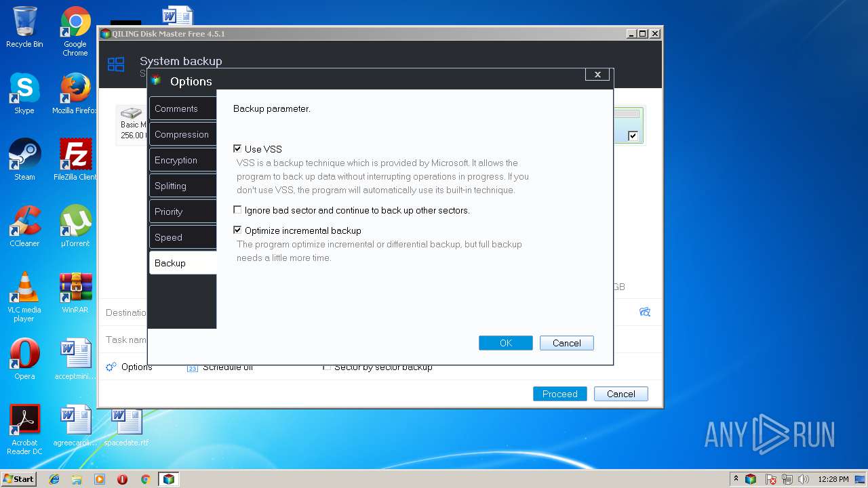Open the Speed settings tab
868x488 pixels.
pyautogui.click(x=182, y=237)
